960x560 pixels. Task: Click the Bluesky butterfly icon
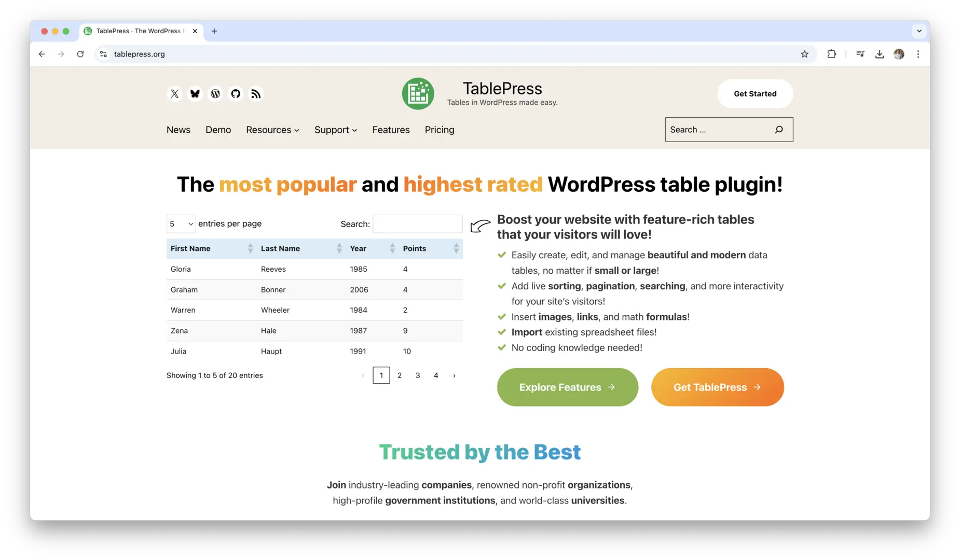[x=195, y=94]
